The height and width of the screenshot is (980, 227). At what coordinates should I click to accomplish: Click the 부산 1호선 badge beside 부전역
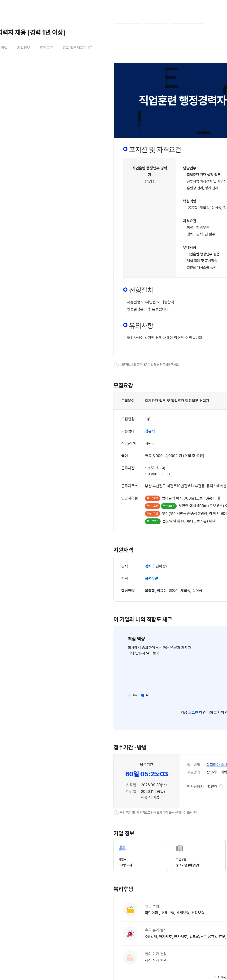click(152, 513)
